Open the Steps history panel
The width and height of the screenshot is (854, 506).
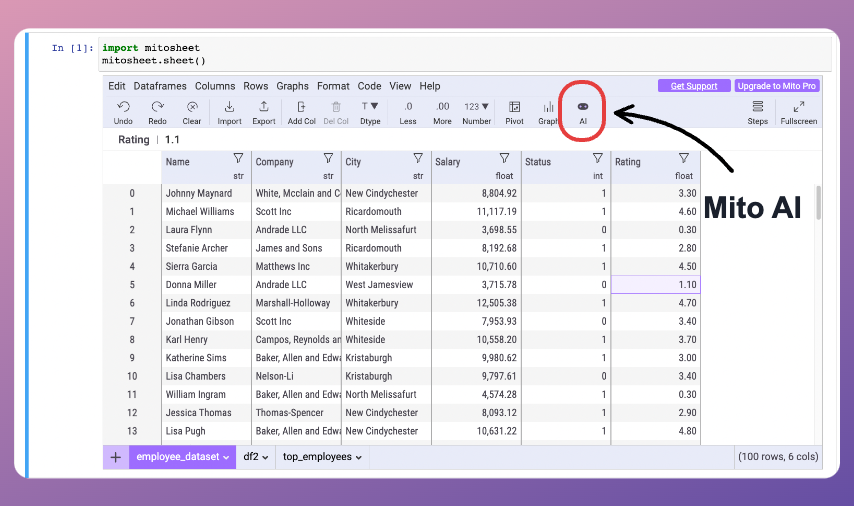pyautogui.click(x=757, y=107)
